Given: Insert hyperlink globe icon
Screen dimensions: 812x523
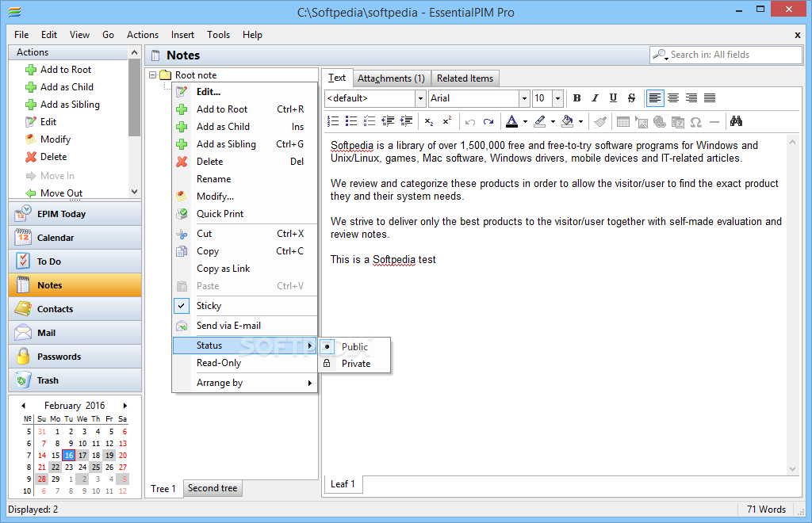Looking at the screenshot, I should [x=660, y=122].
